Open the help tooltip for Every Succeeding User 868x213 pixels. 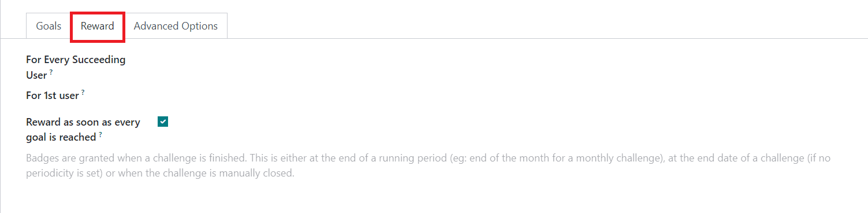(51, 72)
